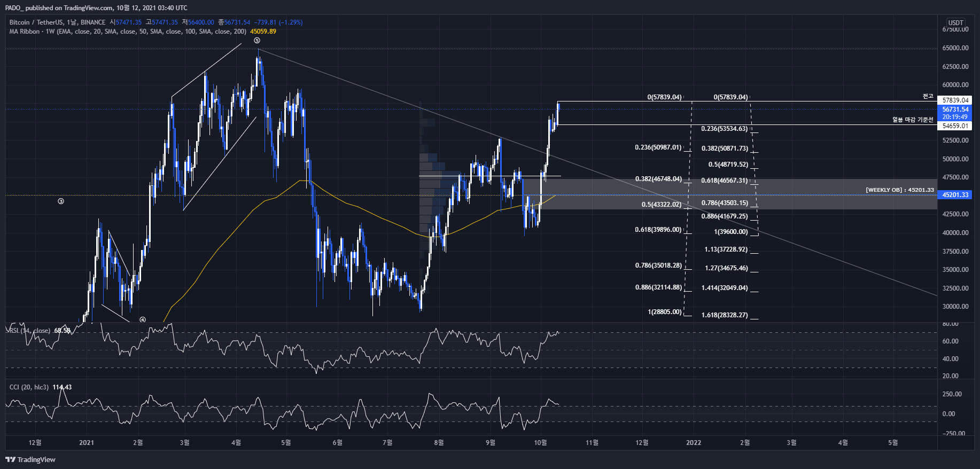Select Fibonacci level 0.886(32114.88)
Image resolution: width=980 pixels, height=469 pixels.
[658, 287]
